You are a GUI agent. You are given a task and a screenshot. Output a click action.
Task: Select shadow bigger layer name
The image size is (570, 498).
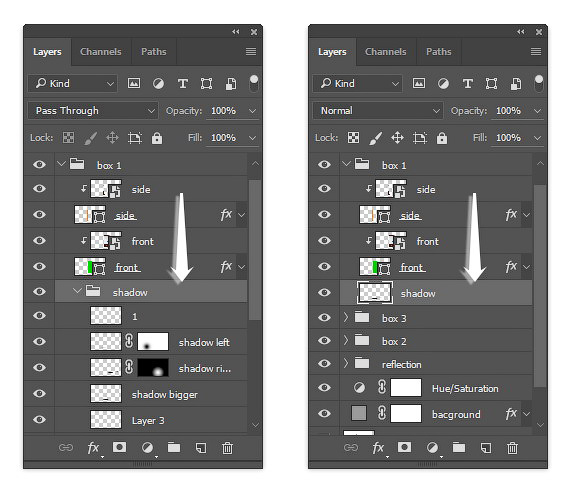[x=165, y=395]
